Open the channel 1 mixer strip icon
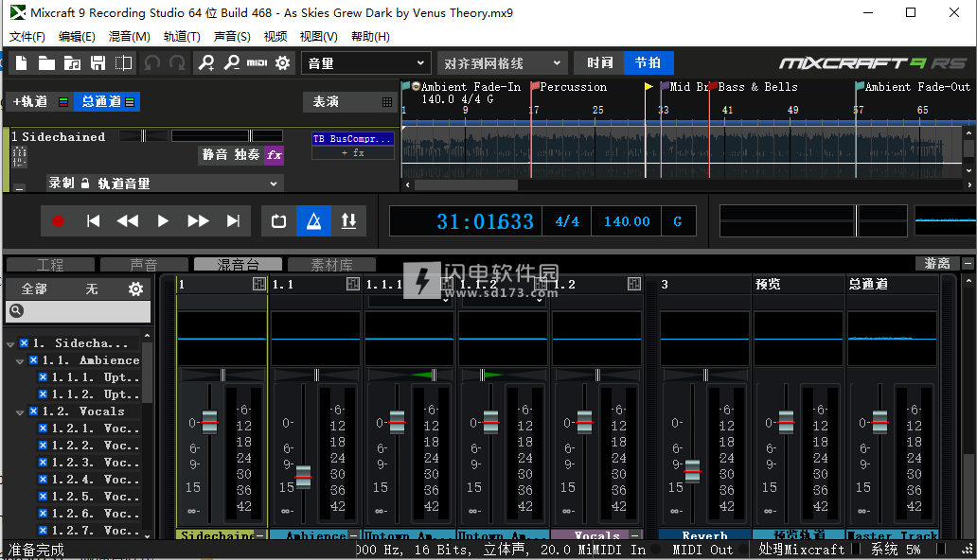 coord(259,284)
